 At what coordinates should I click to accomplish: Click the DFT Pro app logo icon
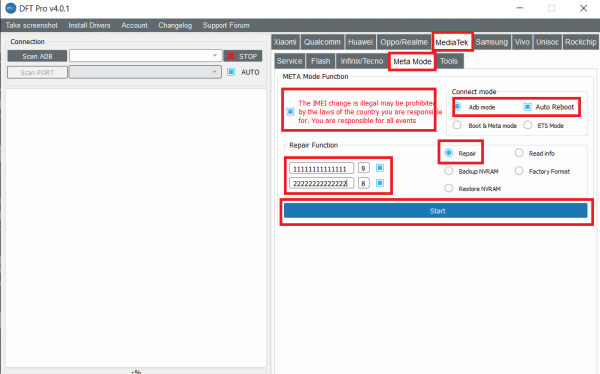11,8
